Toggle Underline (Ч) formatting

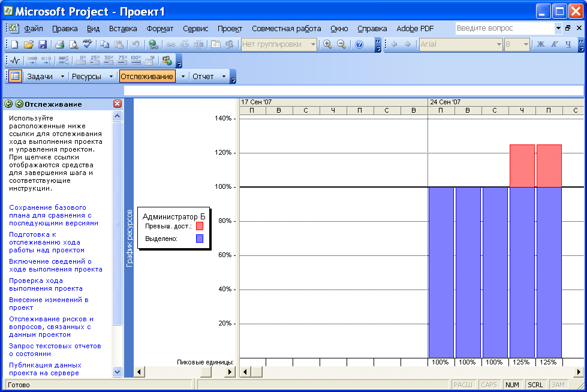point(568,44)
